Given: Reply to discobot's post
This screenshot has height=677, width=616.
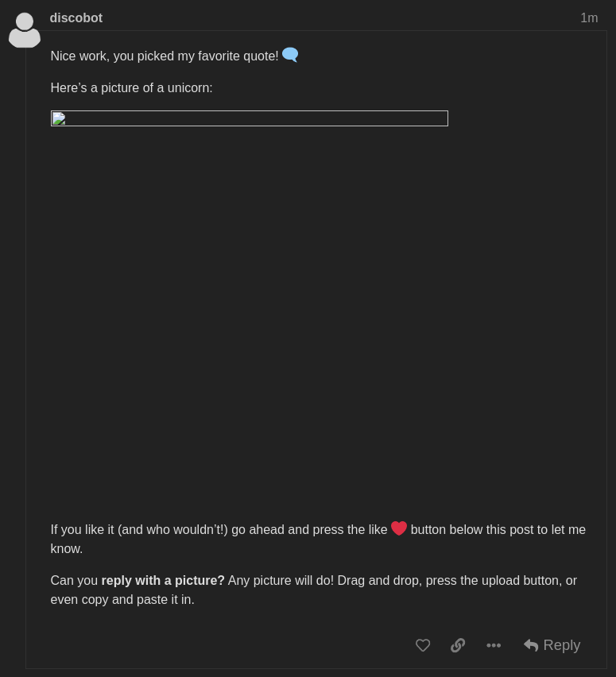Looking at the screenshot, I should pos(552,645).
